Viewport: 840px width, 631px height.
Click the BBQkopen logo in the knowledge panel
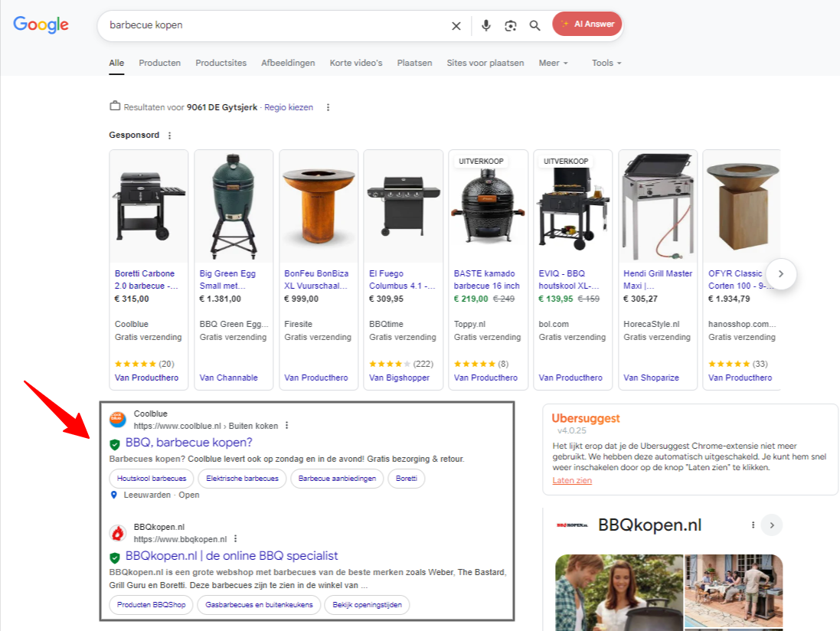point(572,525)
